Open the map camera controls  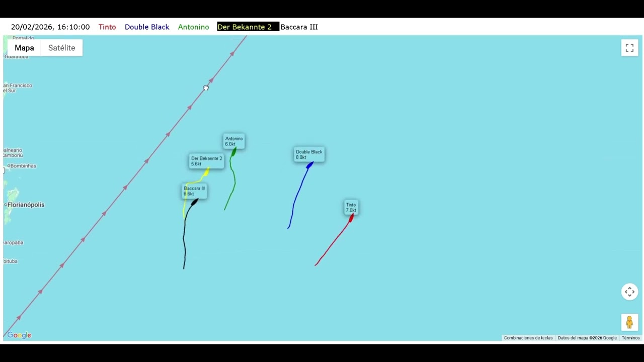coord(629,292)
